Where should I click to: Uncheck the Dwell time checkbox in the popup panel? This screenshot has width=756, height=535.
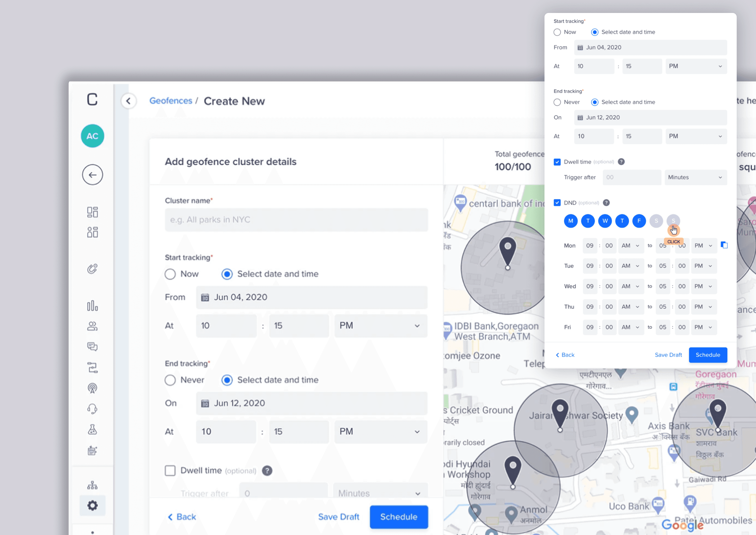[557, 162]
